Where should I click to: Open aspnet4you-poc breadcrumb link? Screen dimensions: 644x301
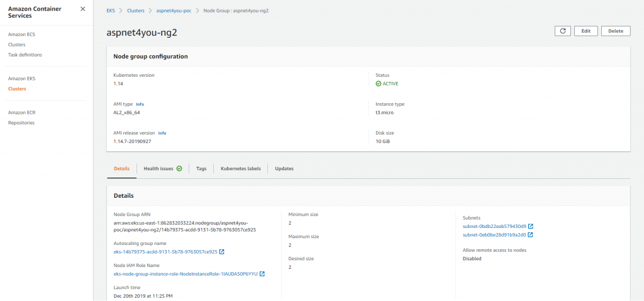point(174,11)
